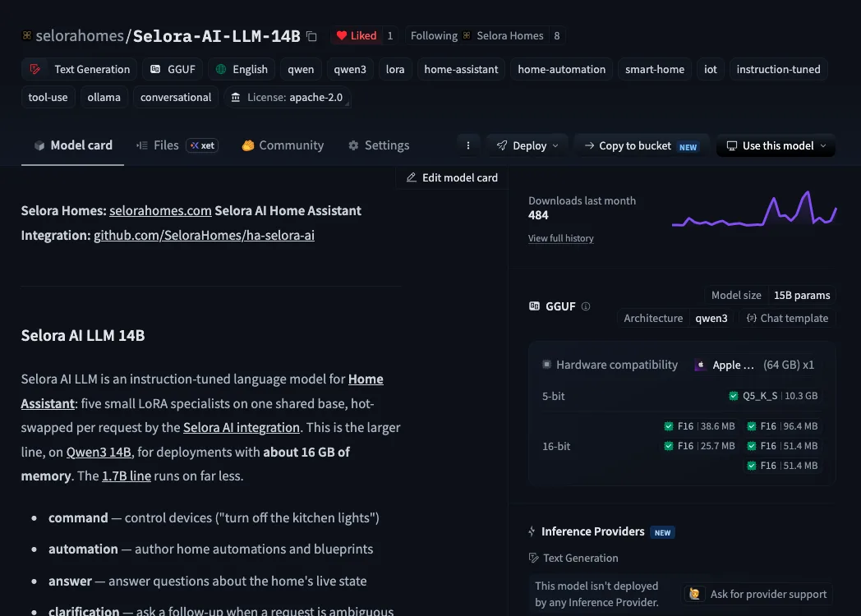Click the Text Generation icon under Inference Providers

point(533,558)
